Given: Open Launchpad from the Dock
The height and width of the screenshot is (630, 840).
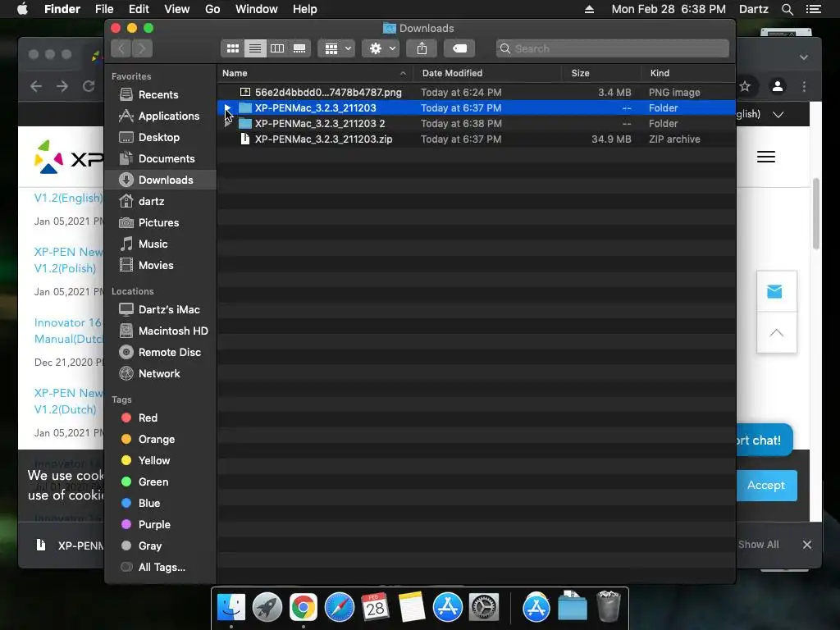Looking at the screenshot, I should click(267, 608).
